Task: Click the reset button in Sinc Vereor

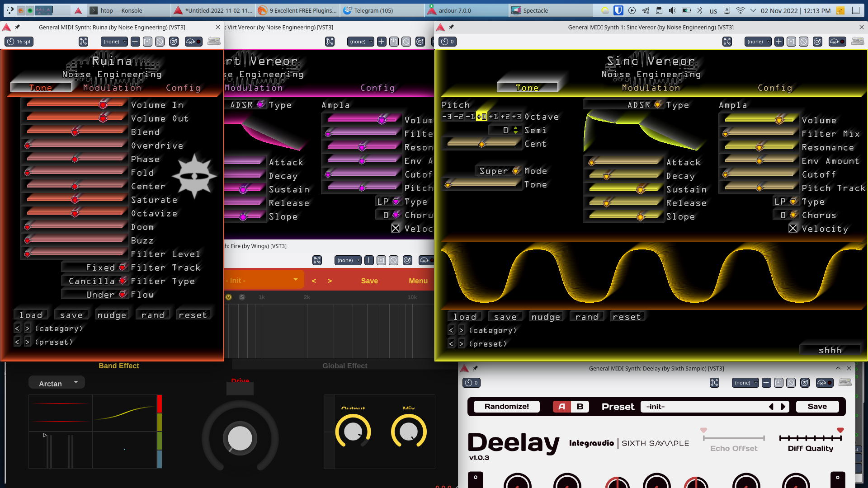Action: coord(627,317)
